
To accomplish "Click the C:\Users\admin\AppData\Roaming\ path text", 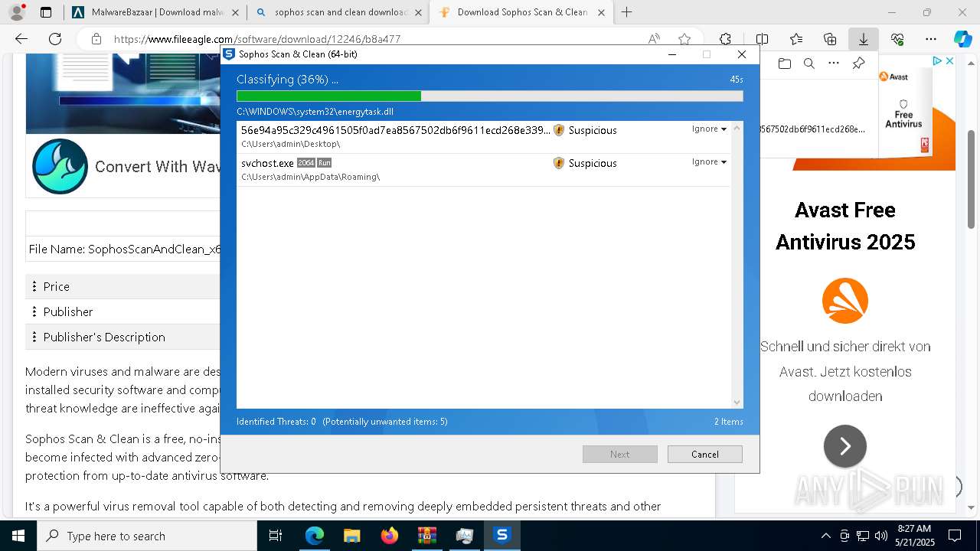I will pos(310,177).
